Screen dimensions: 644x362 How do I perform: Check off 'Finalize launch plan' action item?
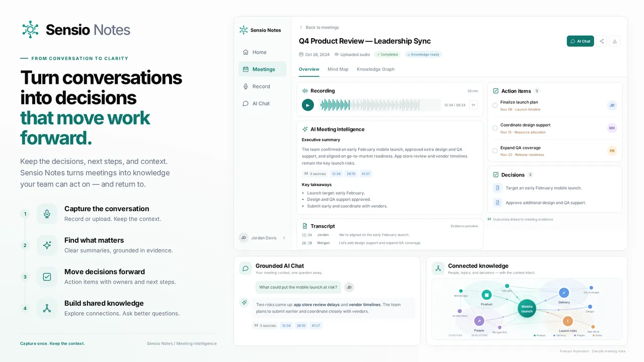tap(495, 106)
